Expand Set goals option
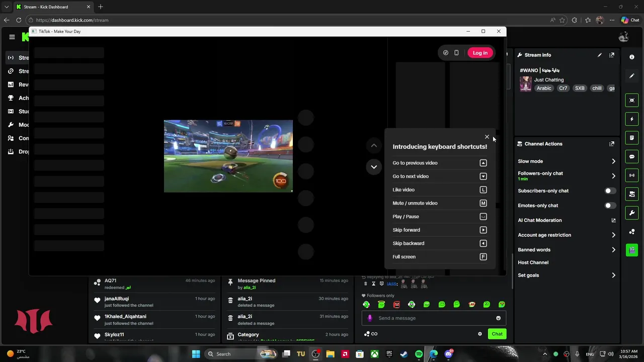 pos(567,276)
